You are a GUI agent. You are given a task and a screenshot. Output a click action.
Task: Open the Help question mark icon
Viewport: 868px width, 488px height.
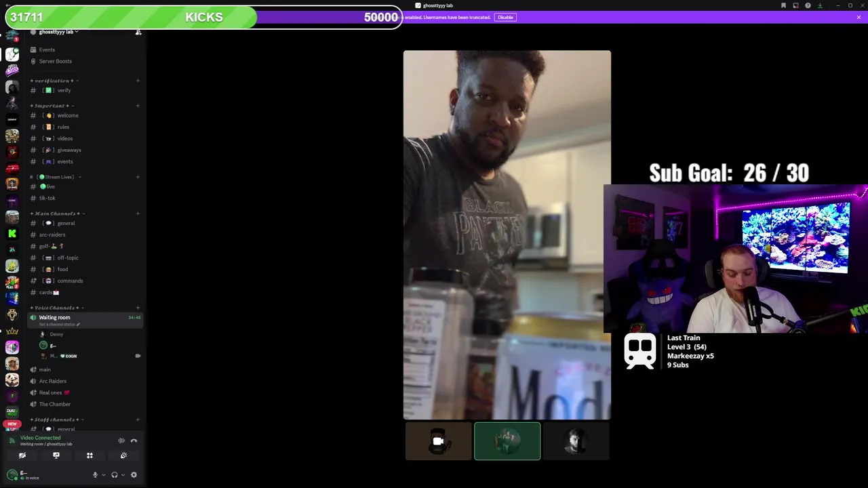(808, 5)
